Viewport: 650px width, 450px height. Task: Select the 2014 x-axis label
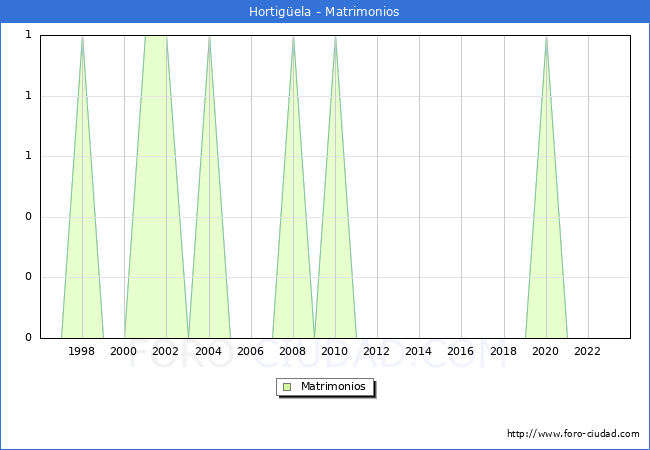(419, 351)
